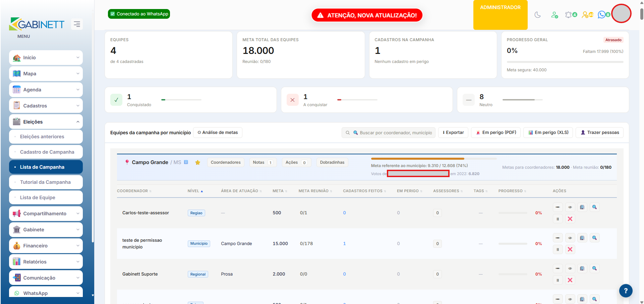This screenshot has width=644, height=304.
Task: Open the green user-verified icon in header
Action: tap(554, 15)
